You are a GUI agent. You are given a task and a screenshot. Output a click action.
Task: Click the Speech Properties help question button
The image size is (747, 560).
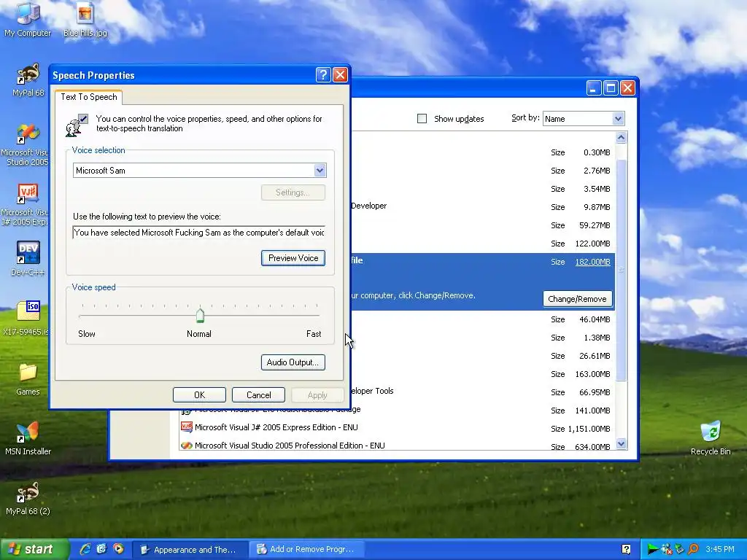323,75
